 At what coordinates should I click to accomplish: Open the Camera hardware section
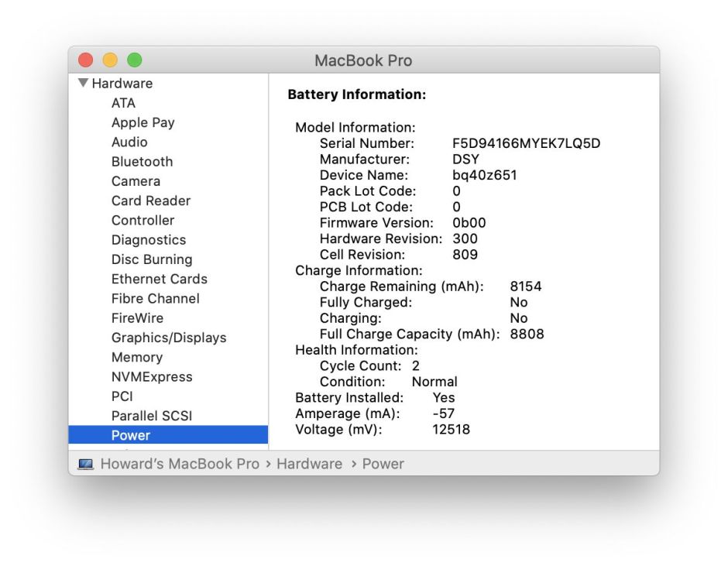coord(136,180)
